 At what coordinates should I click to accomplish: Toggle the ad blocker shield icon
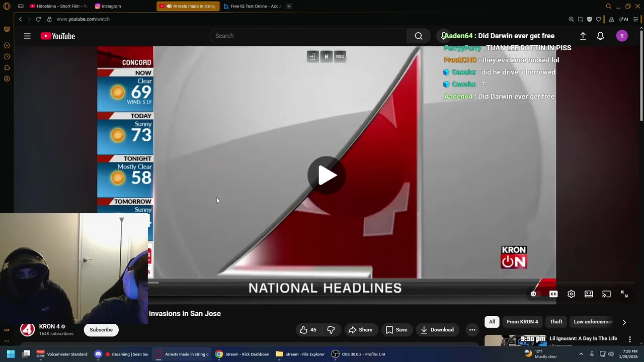coord(589,19)
